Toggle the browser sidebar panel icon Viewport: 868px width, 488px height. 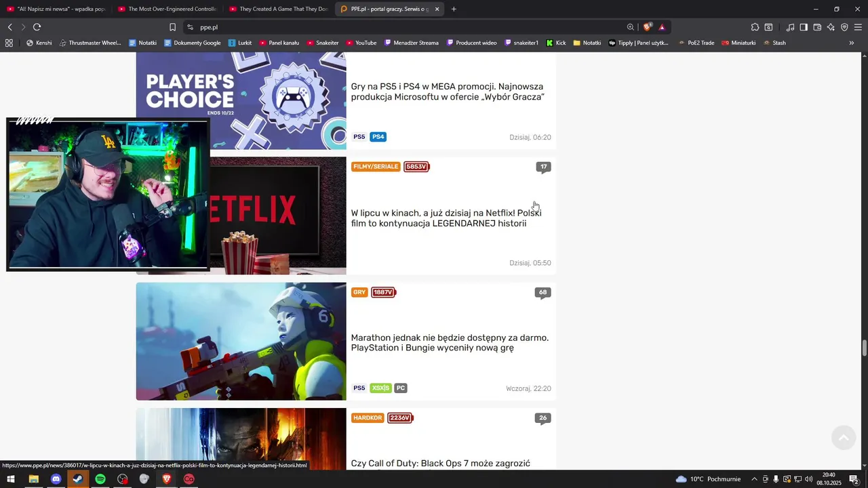(804, 27)
